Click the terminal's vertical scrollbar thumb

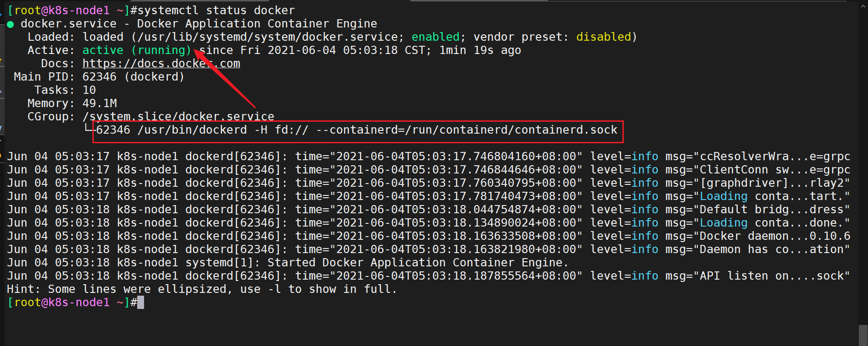pyautogui.click(x=863, y=335)
